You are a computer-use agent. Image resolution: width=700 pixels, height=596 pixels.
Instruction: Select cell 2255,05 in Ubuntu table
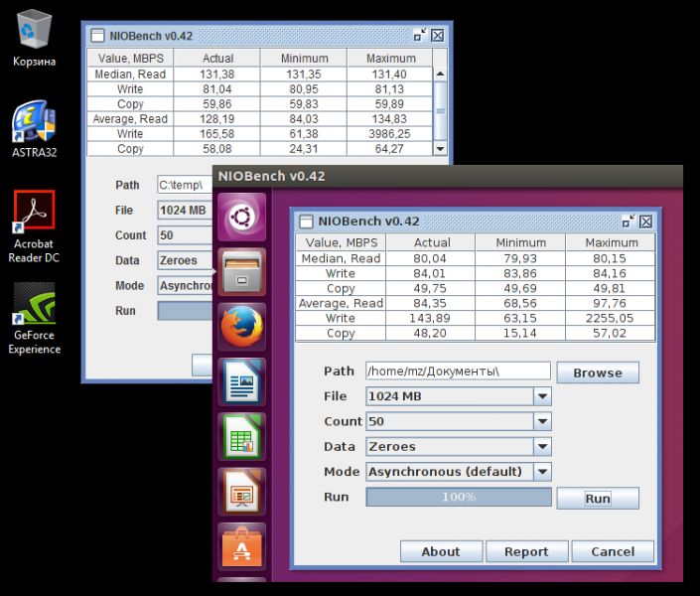coord(610,318)
